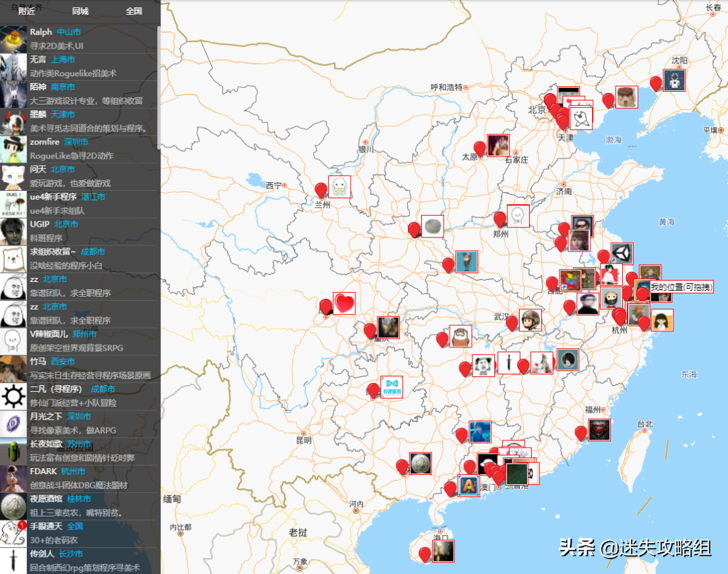Click the bearded cartoon avatar west of Wuhan
Image resolution: width=728 pixels, height=574 pixels.
(x=460, y=336)
